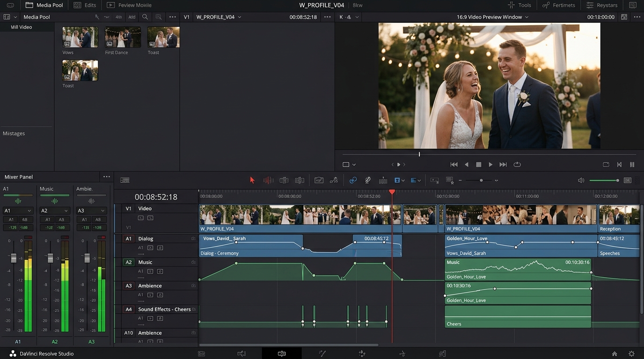Open the A2 dropdown on Music strip

point(54,210)
